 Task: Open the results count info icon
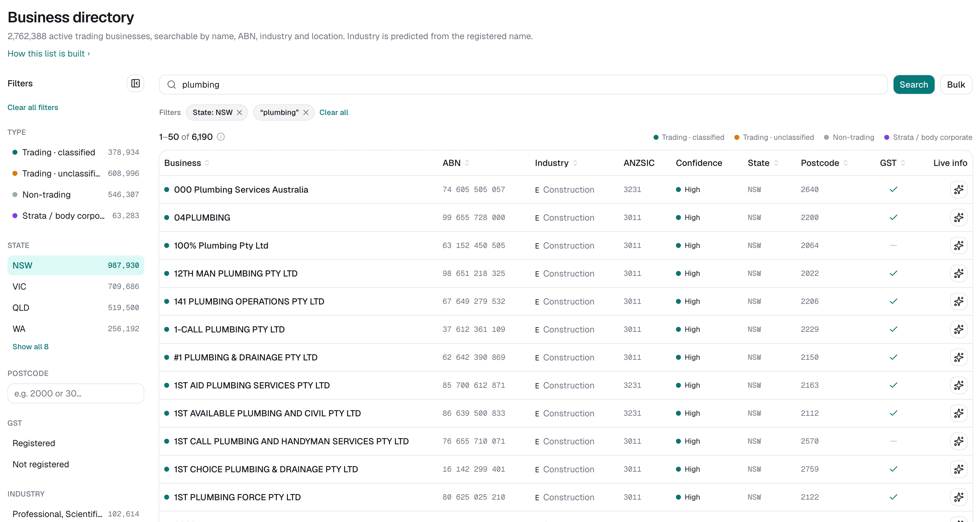[x=221, y=137]
